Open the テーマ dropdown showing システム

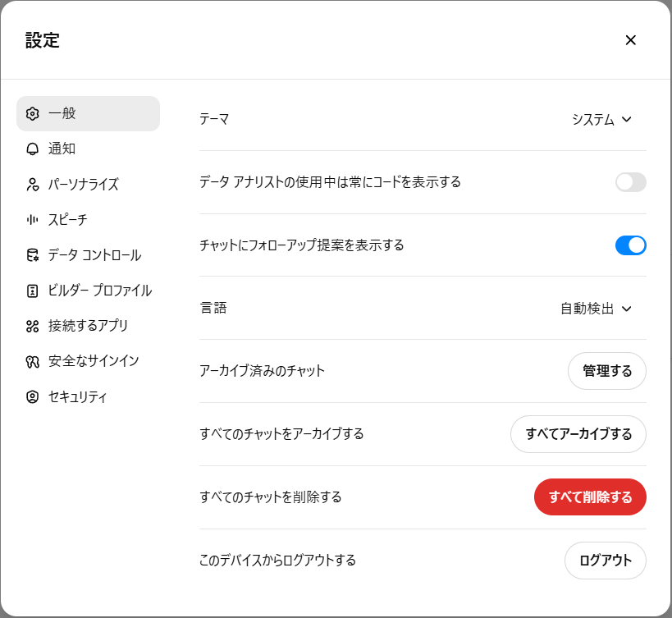(601, 119)
